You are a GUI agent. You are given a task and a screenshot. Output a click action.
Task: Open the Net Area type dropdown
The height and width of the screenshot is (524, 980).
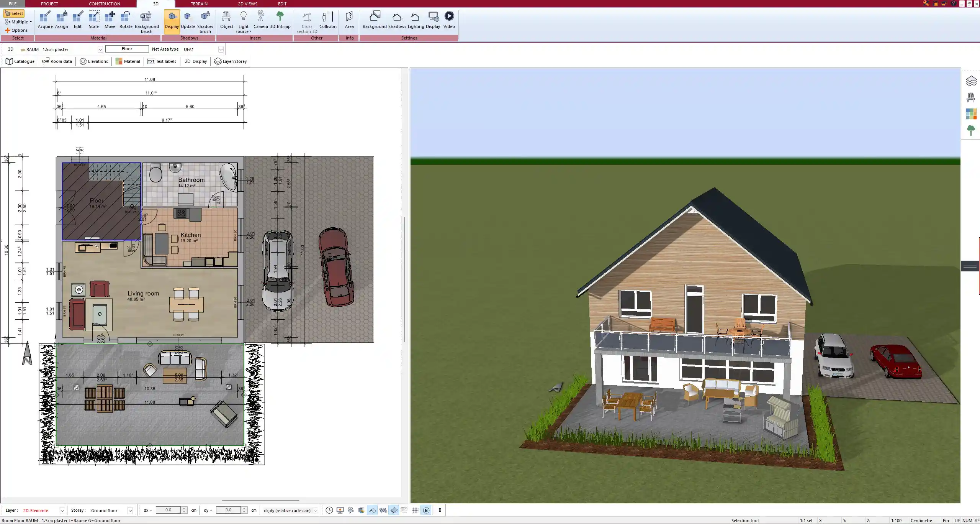click(221, 49)
